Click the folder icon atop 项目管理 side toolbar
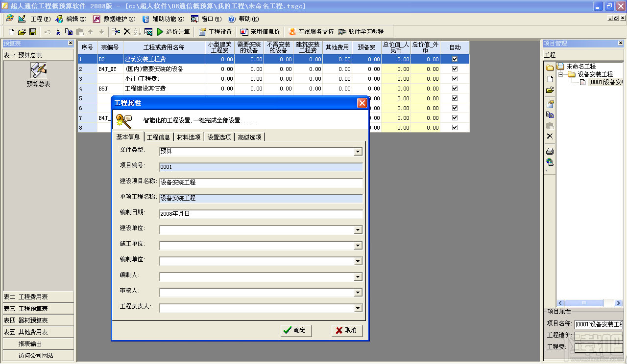627x364 pixels. point(550,67)
